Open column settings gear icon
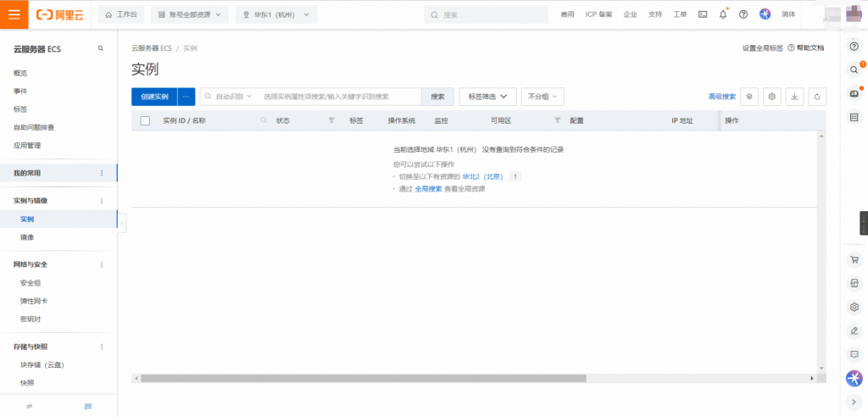The width and height of the screenshot is (868, 417). pyautogui.click(x=772, y=97)
